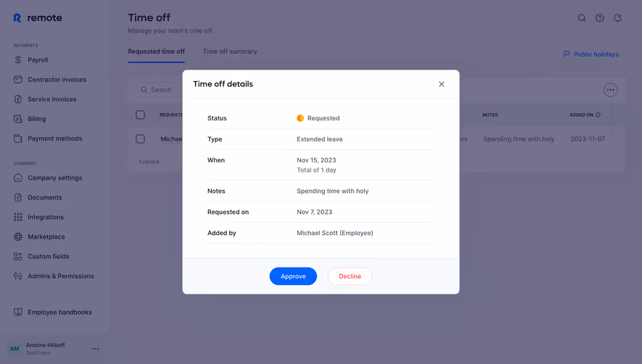This screenshot has width=642, height=364.
Task: Open Documents in the sidebar
Action: point(45,197)
